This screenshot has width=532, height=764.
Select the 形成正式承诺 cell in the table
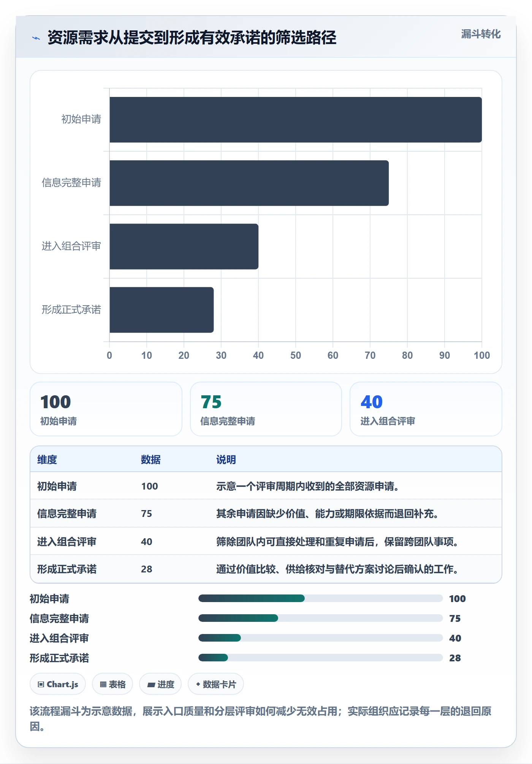[x=67, y=569]
